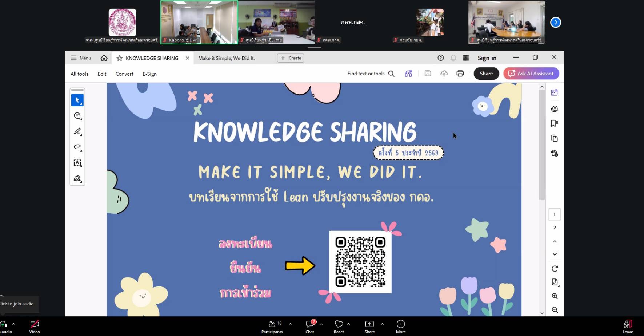Pick the Highlight text tool
This screenshot has height=336, width=644.
click(77, 131)
